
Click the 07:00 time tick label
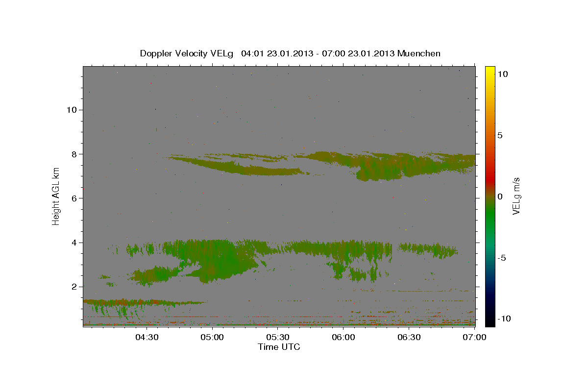click(x=474, y=337)
